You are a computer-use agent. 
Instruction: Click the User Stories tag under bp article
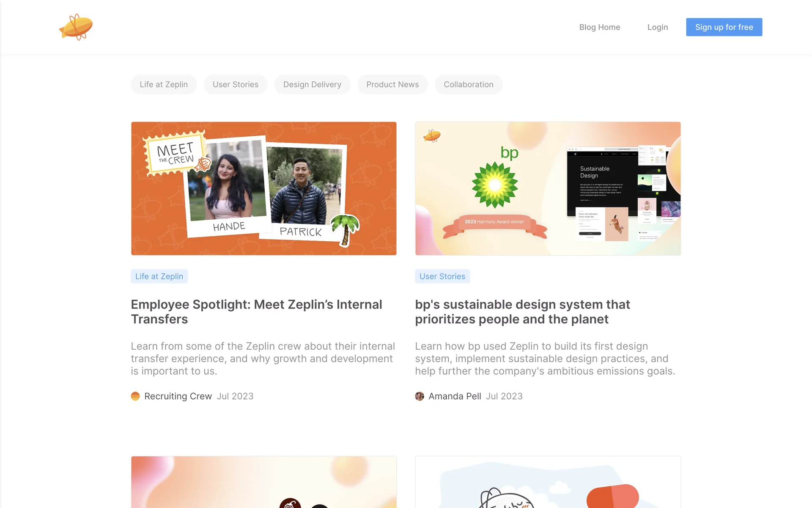coord(442,276)
